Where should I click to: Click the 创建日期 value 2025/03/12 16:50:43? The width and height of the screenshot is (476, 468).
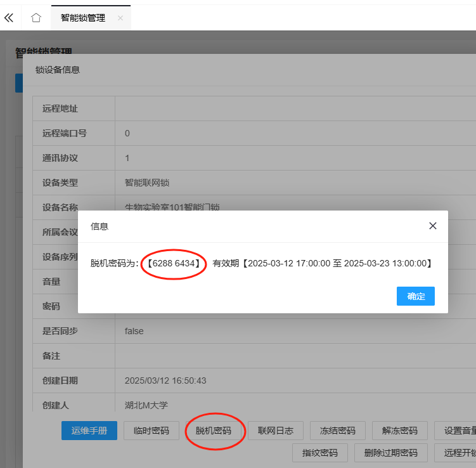(165, 380)
